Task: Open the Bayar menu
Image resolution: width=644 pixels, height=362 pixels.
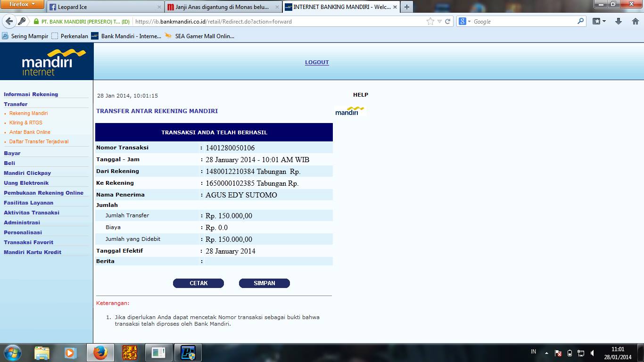Action: (x=12, y=153)
